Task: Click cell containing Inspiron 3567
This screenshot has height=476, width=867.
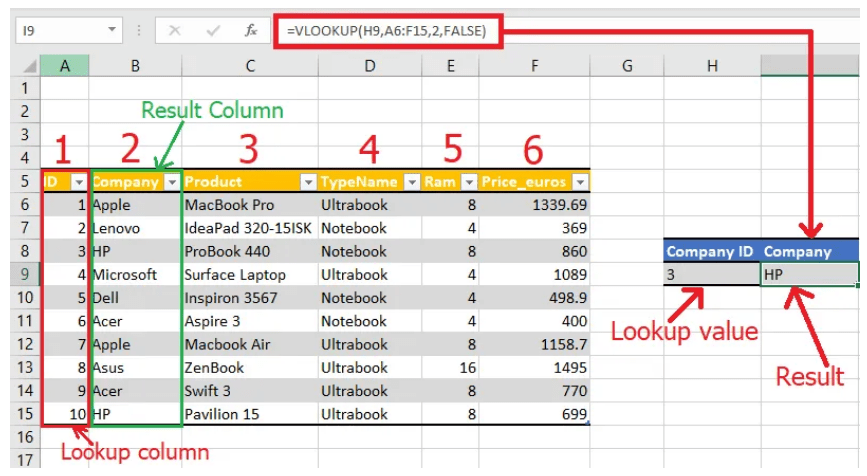Action: pos(250,297)
